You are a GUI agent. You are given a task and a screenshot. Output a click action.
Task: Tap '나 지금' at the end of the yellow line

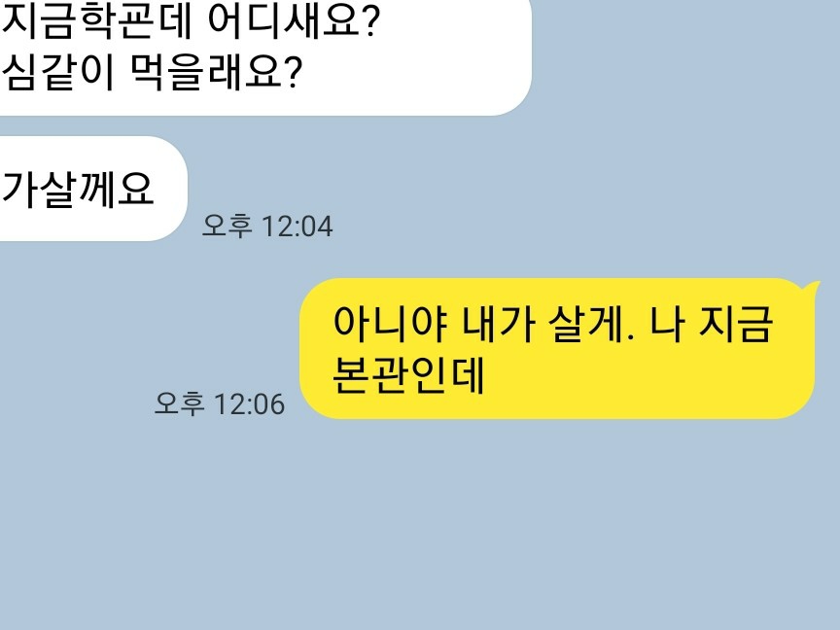coord(712,324)
